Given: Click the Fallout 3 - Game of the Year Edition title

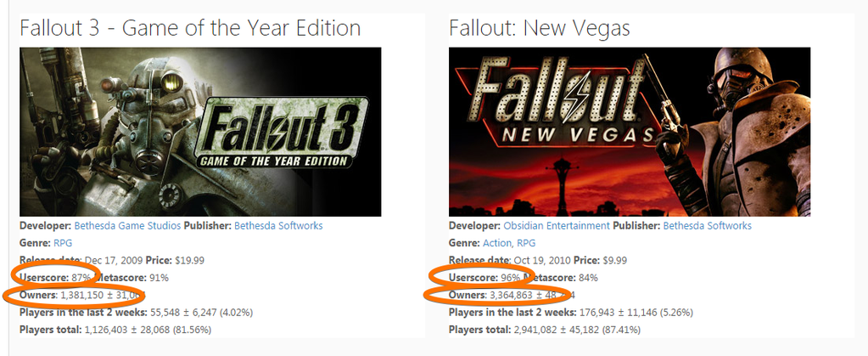Looking at the screenshot, I should pyautogui.click(x=190, y=28).
